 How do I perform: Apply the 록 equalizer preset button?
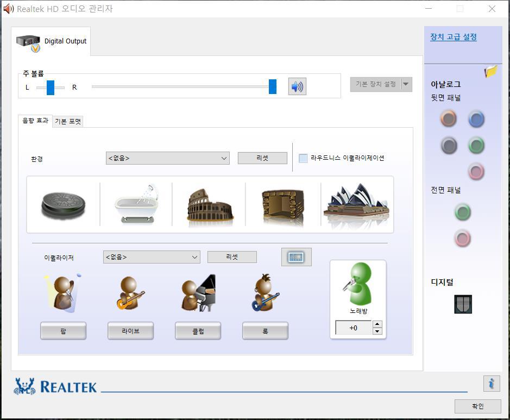tap(266, 331)
